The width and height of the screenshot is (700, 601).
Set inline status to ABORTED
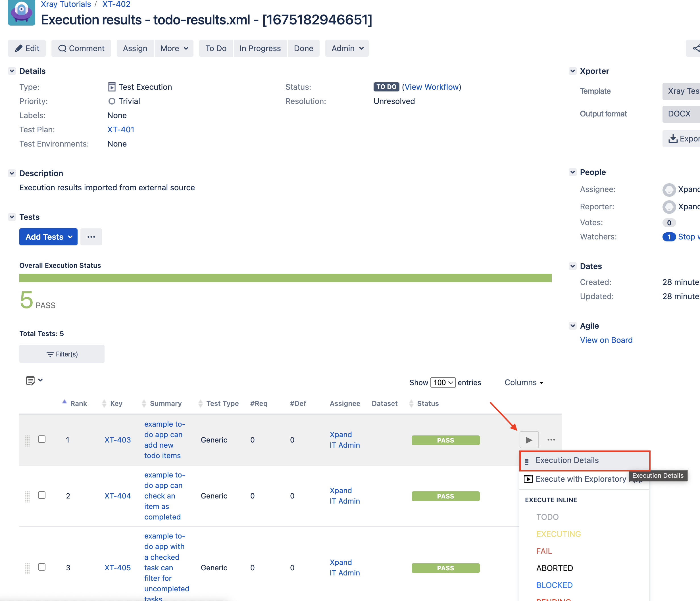[554, 568]
